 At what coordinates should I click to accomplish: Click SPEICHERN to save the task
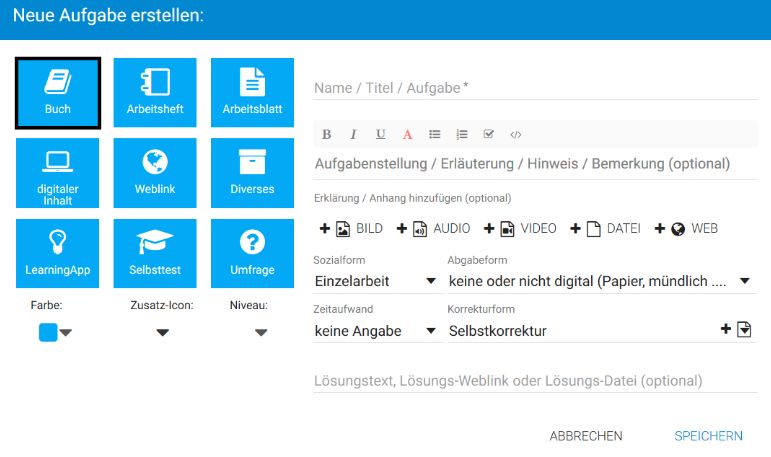click(709, 436)
